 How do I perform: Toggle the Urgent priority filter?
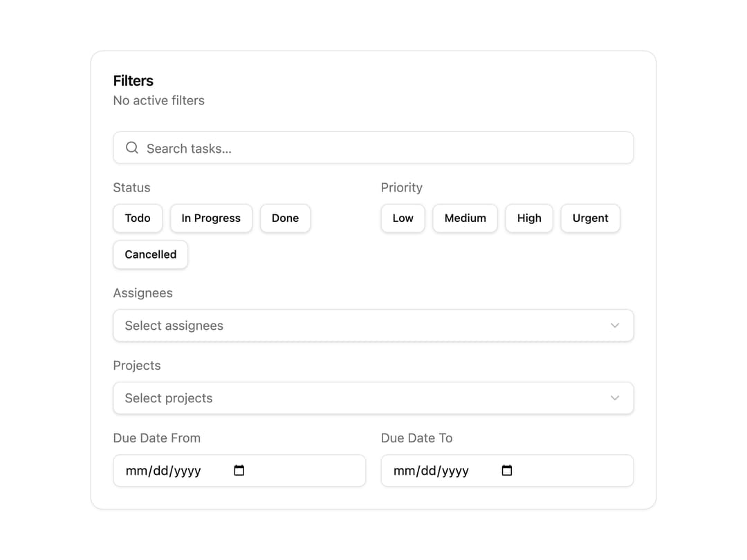590,218
